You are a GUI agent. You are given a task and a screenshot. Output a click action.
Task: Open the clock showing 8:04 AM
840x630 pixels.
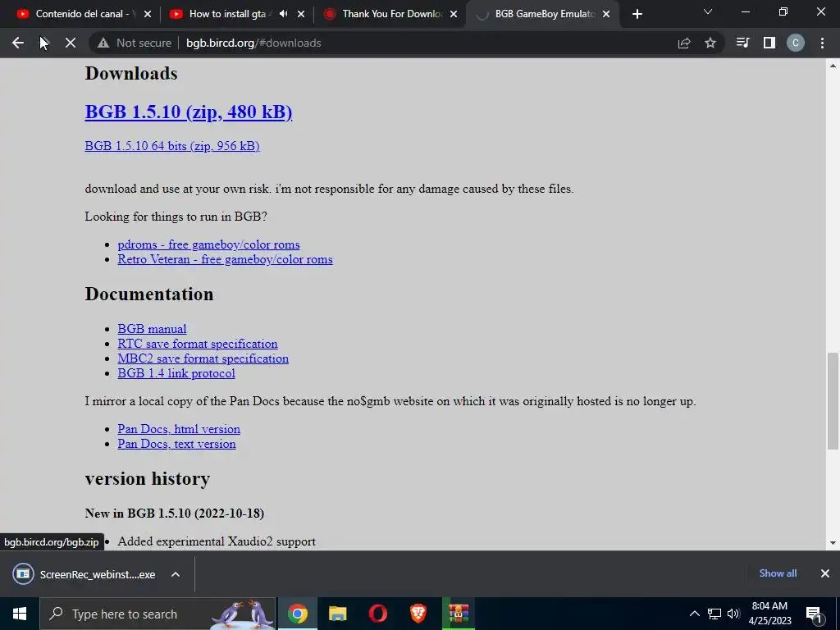(769, 614)
